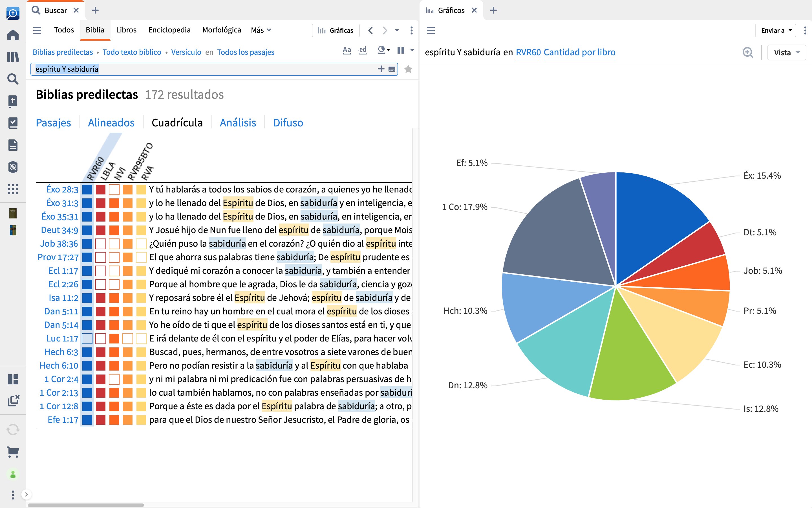Toggle the empty NVI box for 1 Cor 2:4
This screenshot has height=508, width=812.
coord(114,379)
